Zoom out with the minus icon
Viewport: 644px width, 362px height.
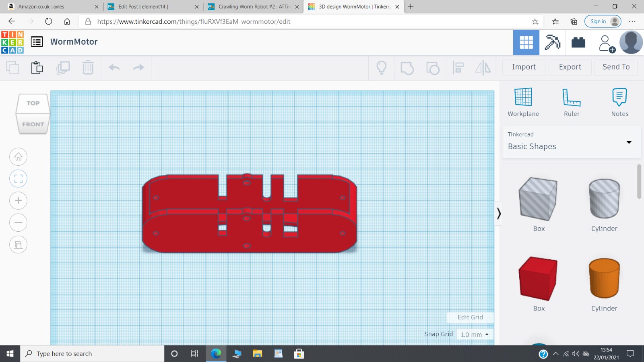click(19, 222)
